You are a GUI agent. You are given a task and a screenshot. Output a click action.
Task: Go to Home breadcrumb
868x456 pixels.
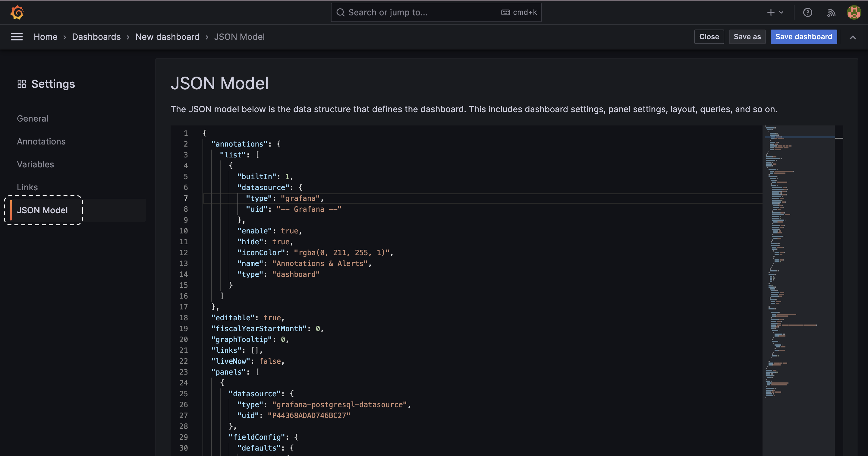tap(46, 37)
